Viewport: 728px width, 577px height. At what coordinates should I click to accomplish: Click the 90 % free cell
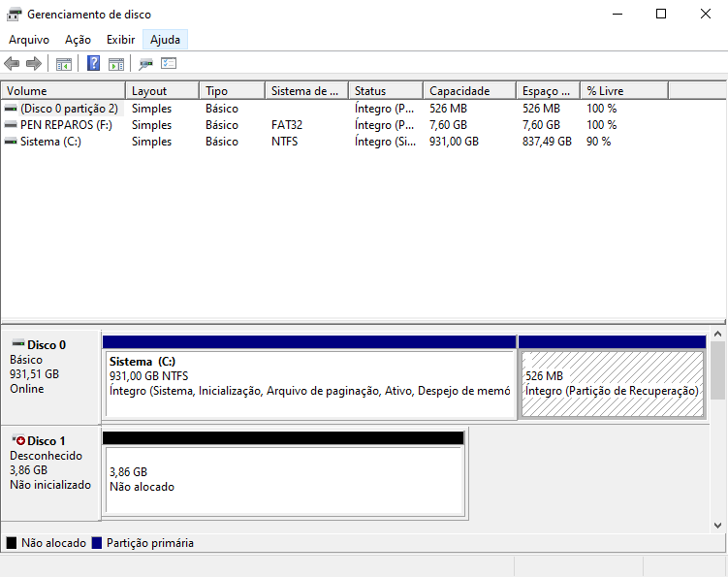598,142
